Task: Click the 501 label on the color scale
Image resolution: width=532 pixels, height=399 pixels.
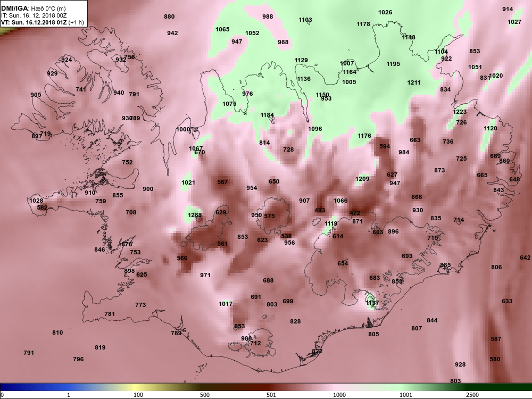Action: click(x=271, y=395)
